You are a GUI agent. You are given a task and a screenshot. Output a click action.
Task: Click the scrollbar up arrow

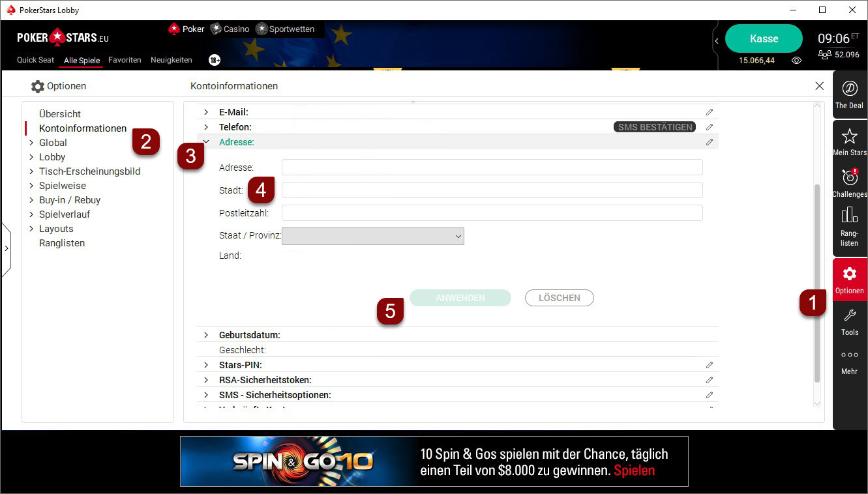click(x=818, y=106)
